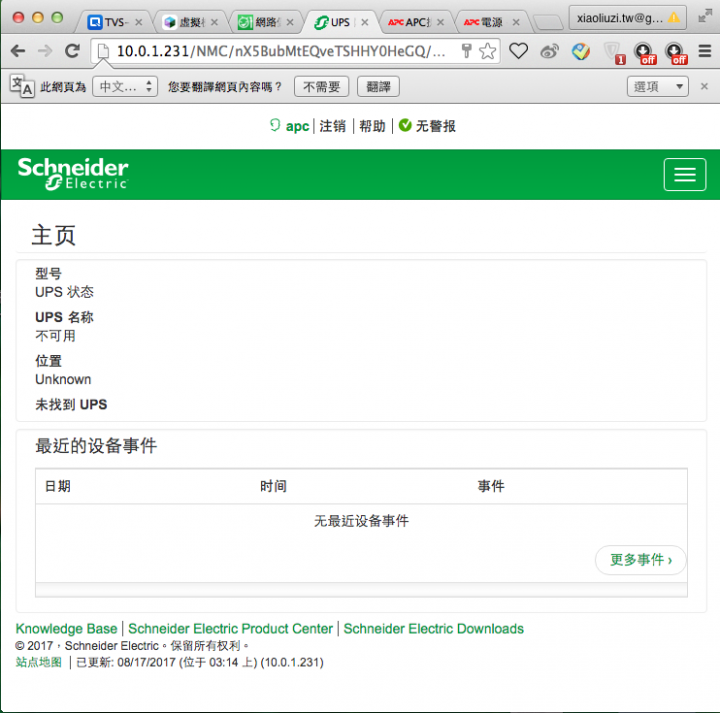Image resolution: width=720 pixels, height=713 pixels.
Task: Click the first download 'off' extension icon
Action: tap(644, 52)
